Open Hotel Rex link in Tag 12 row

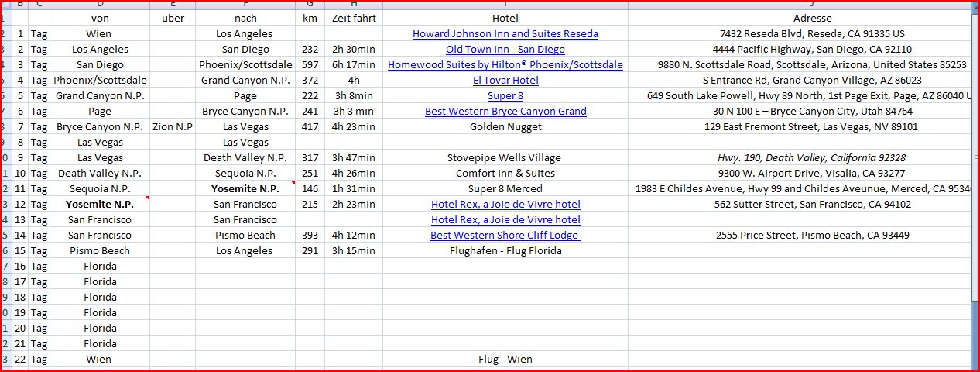505,205
